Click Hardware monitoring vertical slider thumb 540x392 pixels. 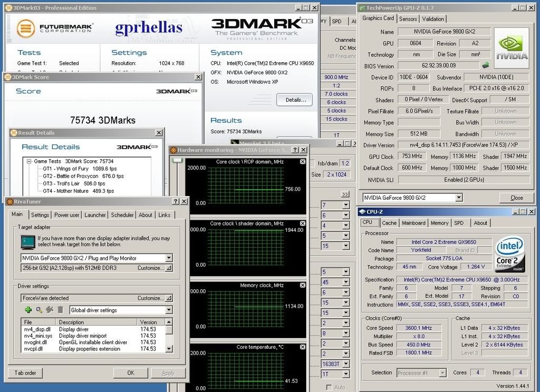(177, 160)
